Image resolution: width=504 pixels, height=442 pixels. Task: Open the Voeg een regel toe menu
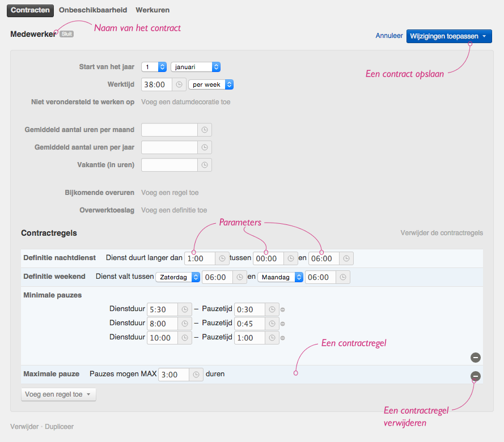pyautogui.click(x=58, y=394)
